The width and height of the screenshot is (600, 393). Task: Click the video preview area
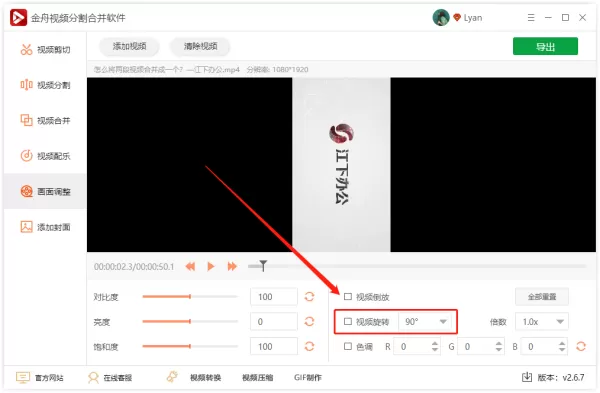pos(341,165)
